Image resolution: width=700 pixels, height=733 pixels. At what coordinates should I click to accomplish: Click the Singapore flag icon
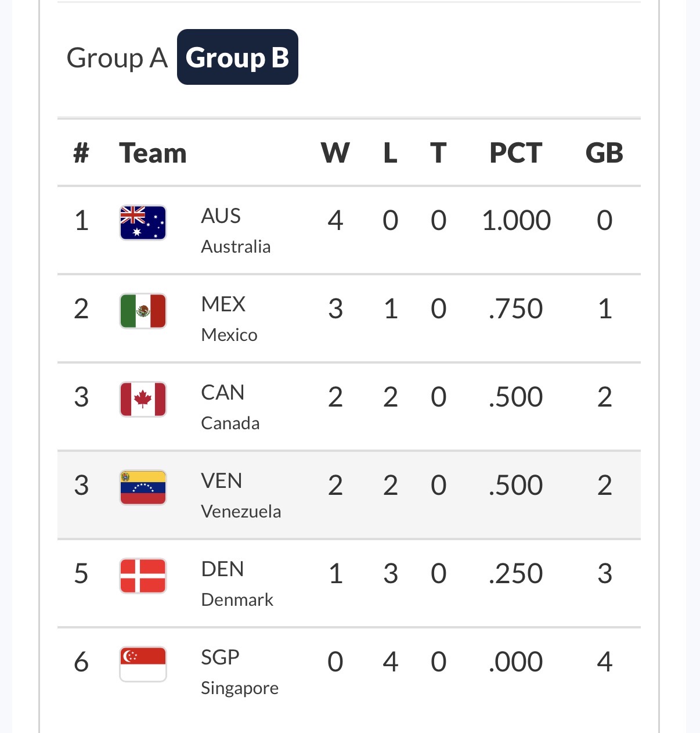point(143,664)
